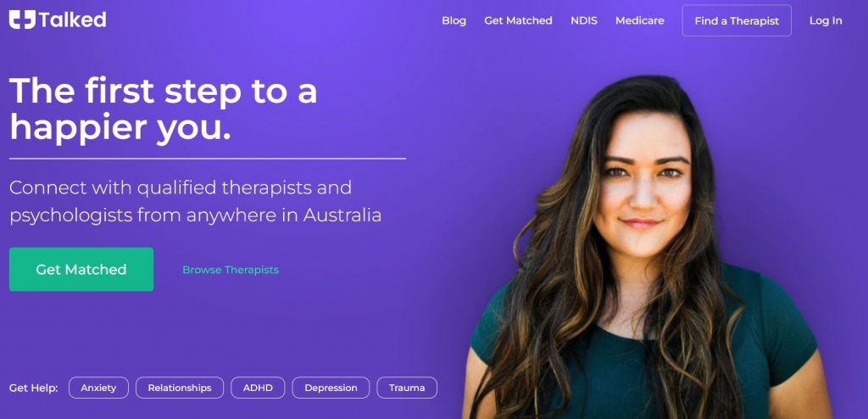
Task: Click the Talked logo icon
Action: tap(22, 20)
